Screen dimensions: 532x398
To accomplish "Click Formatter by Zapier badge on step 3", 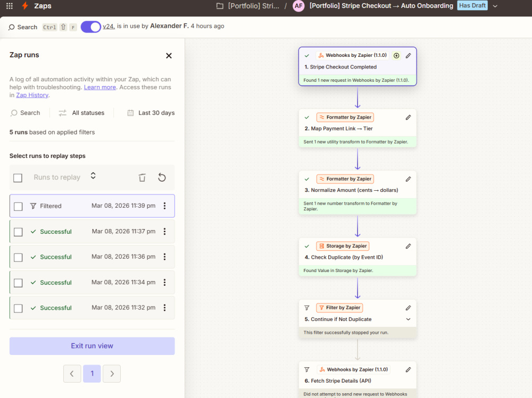I will tap(345, 179).
